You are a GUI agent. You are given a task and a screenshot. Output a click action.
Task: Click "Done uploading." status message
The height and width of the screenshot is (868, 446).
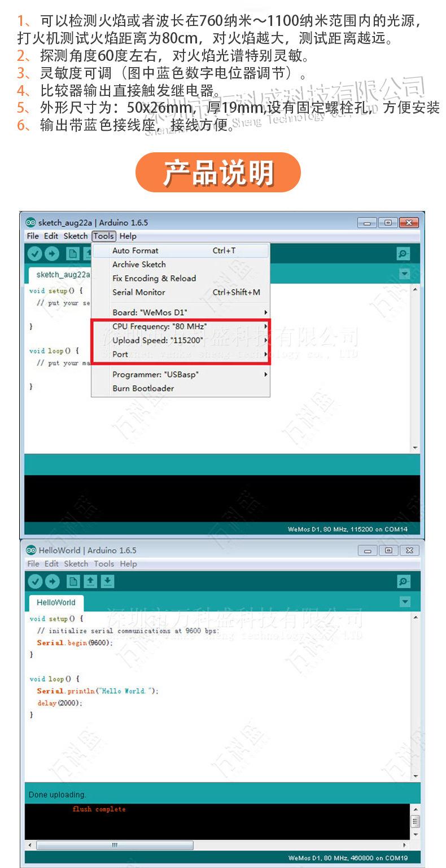[57, 795]
